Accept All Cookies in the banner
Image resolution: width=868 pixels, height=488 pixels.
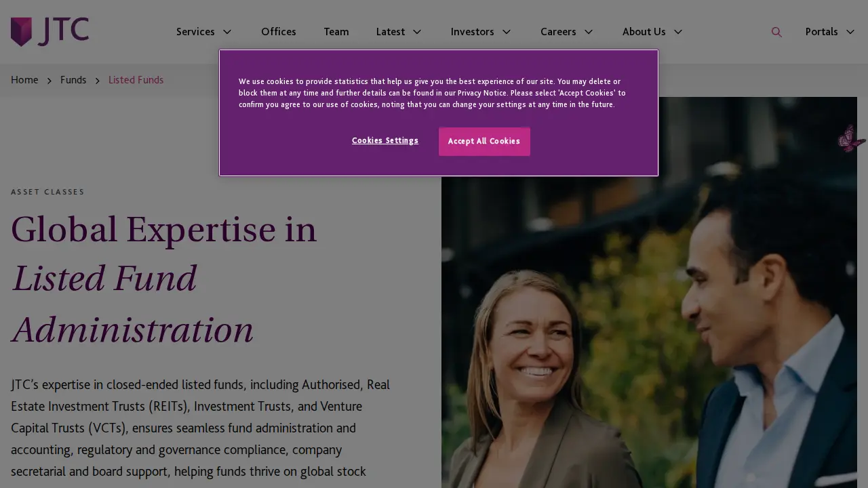pos(484,141)
